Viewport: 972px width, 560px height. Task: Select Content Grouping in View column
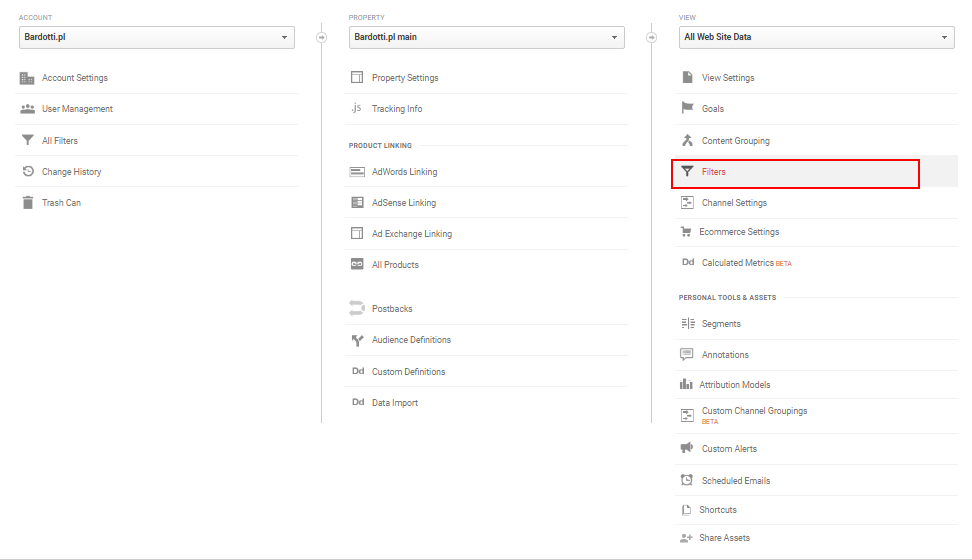(735, 141)
